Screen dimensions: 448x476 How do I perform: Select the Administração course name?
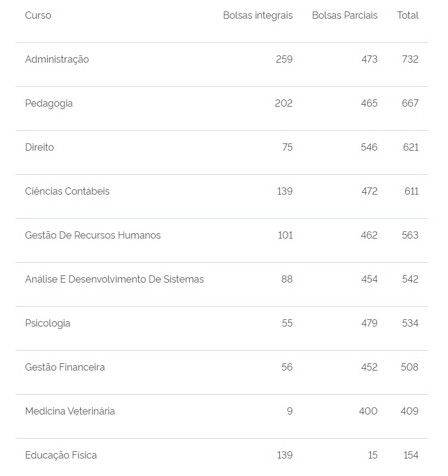point(57,60)
